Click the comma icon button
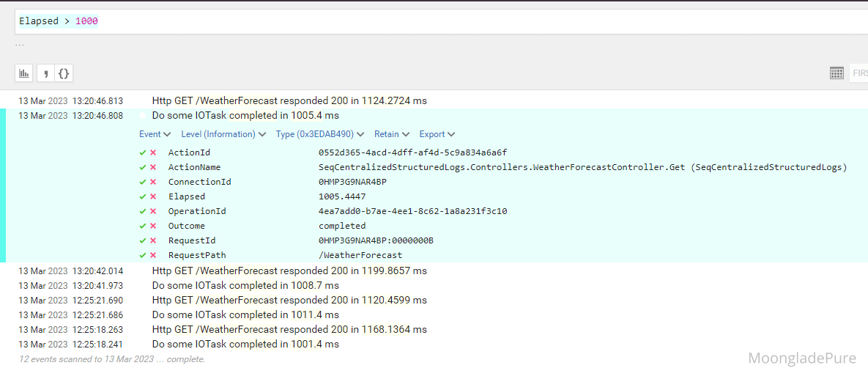This screenshot has height=379, width=868. tap(45, 73)
